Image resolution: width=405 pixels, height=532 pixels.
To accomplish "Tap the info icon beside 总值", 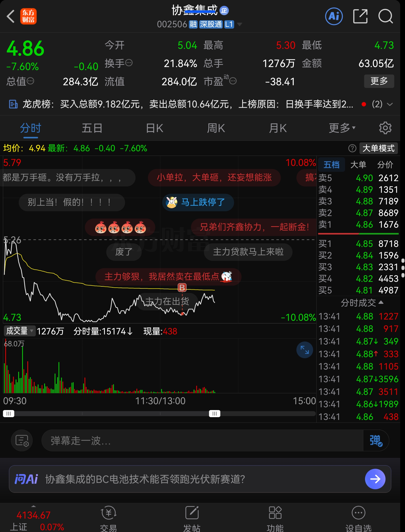I will [x=30, y=81].
